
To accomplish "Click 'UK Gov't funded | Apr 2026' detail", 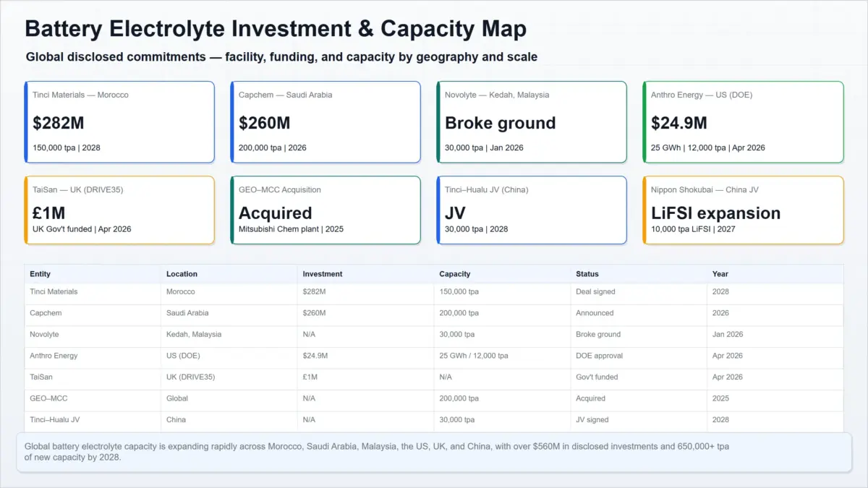I will point(82,229).
